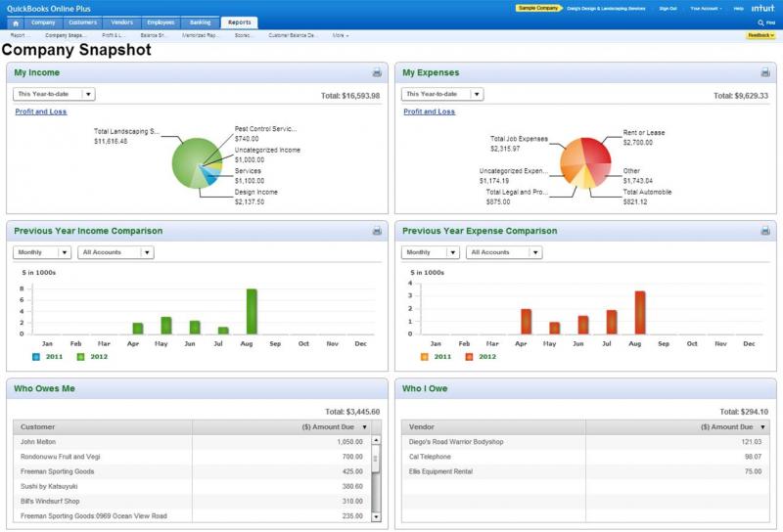This screenshot has width=783, height=532.
Task: Open My Income This Year-to-date dropdown
Action: click(54, 94)
